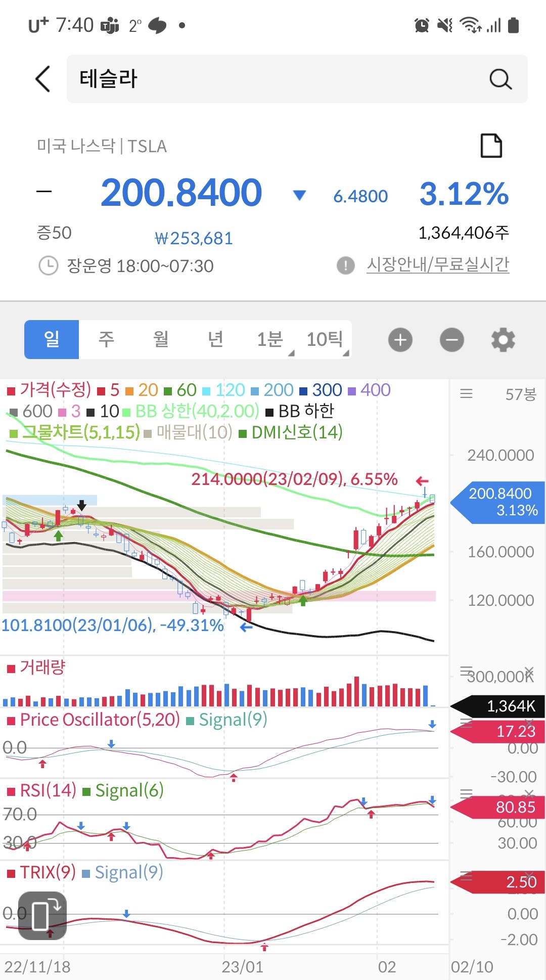This screenshot has height=980, width=546.
Task: Toggle the 20-day moving average legend
Action: [x=142, y=390]
